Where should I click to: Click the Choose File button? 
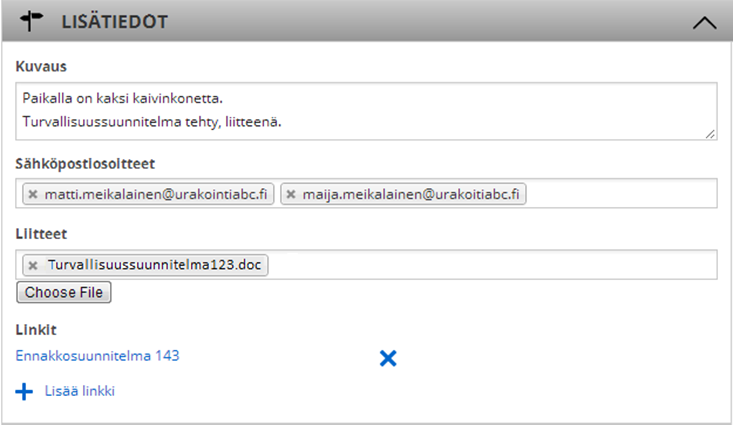(64, 292)
